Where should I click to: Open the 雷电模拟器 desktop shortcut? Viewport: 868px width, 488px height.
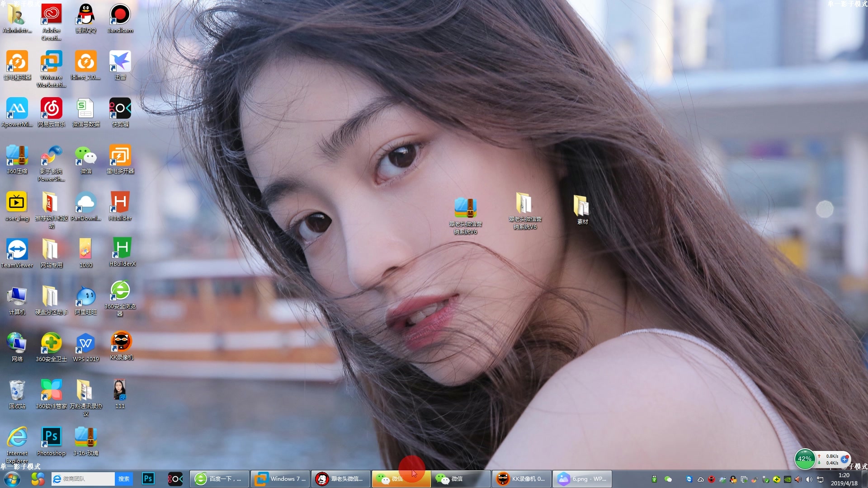click(17, 66)
